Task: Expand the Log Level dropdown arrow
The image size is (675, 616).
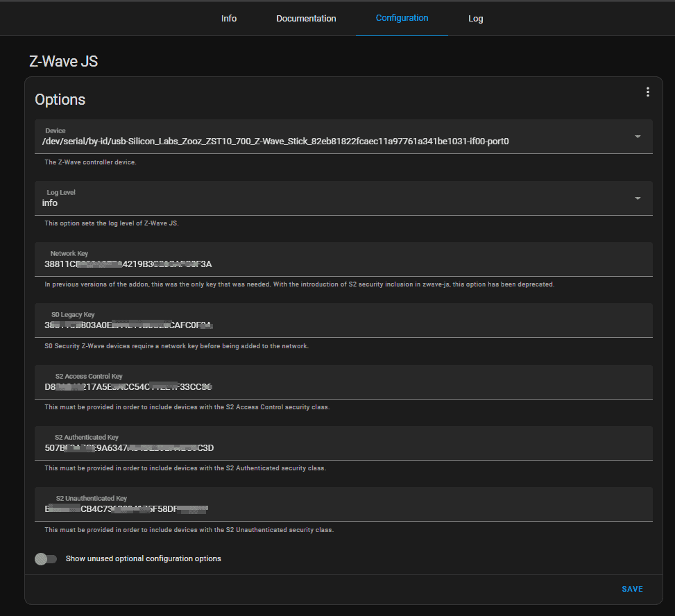Action: point(638,198)
